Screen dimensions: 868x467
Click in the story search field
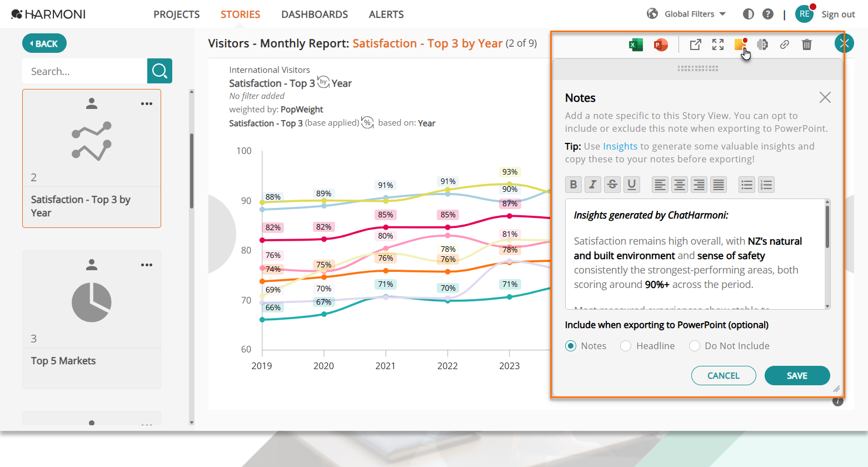coord(84,71)
